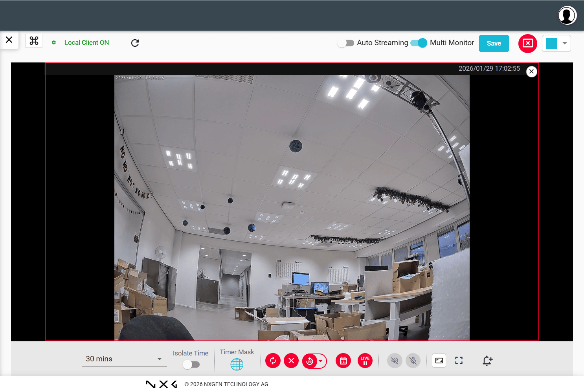The width and height of the screenshot is (584, 392).
Task: Open the calendar date picker icon
Action: pos(343,361)
